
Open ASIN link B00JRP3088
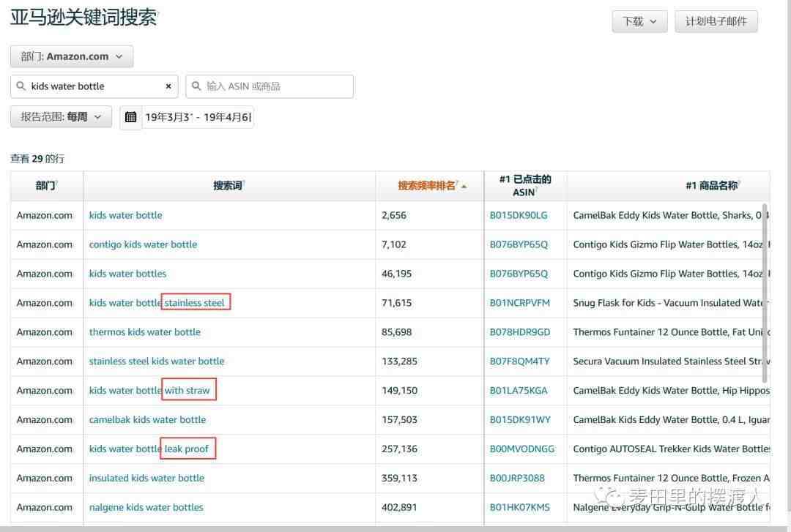coord(517,479)
